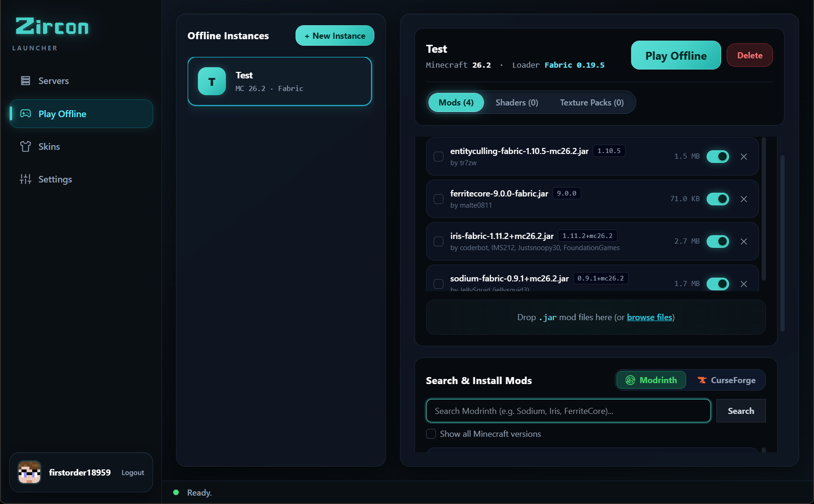Click iris-fabric-1.11.2+mc26.2.jar filename

pos(502,236)
